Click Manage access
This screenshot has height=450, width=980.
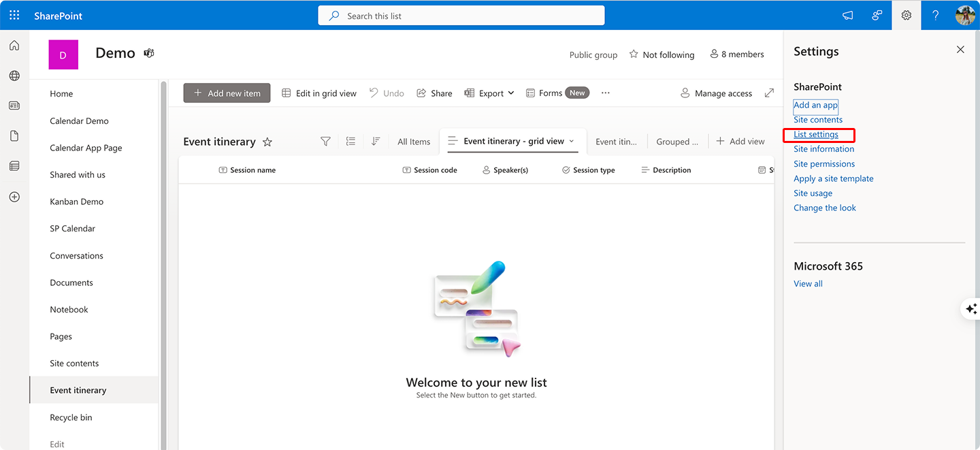coord(716,93)
